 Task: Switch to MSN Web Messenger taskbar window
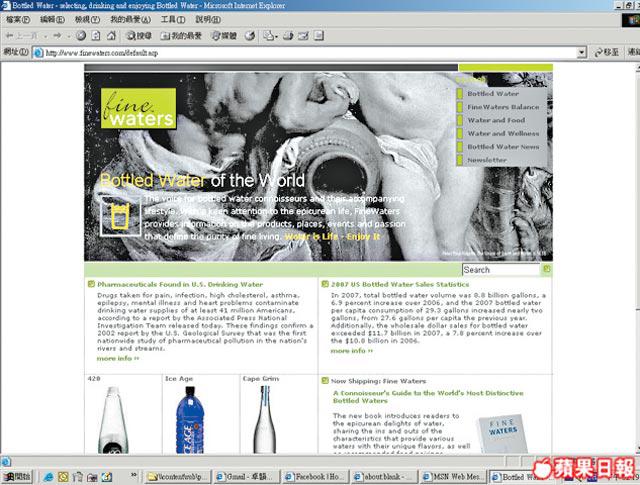453,476
